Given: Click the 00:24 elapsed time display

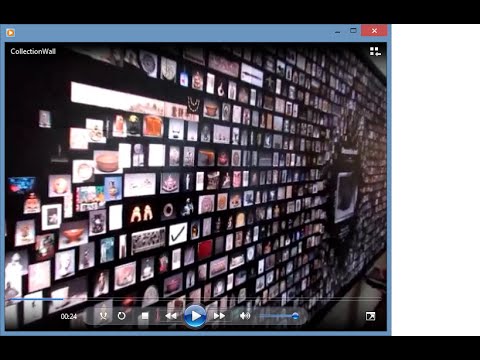Looking at the screenshot, I should (x=69, y=316).
